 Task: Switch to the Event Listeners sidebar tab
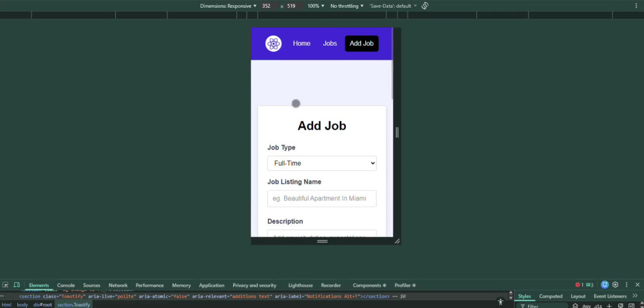(x=610, y=296)
